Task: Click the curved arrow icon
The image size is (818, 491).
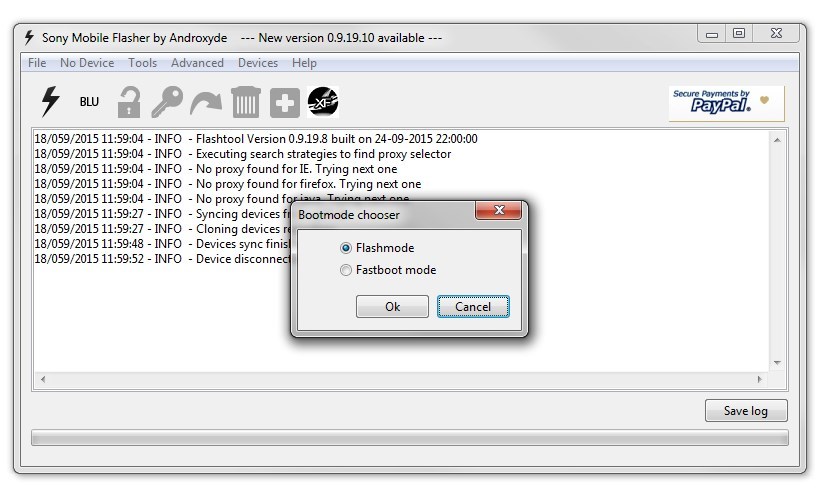Action: point(206,102)
